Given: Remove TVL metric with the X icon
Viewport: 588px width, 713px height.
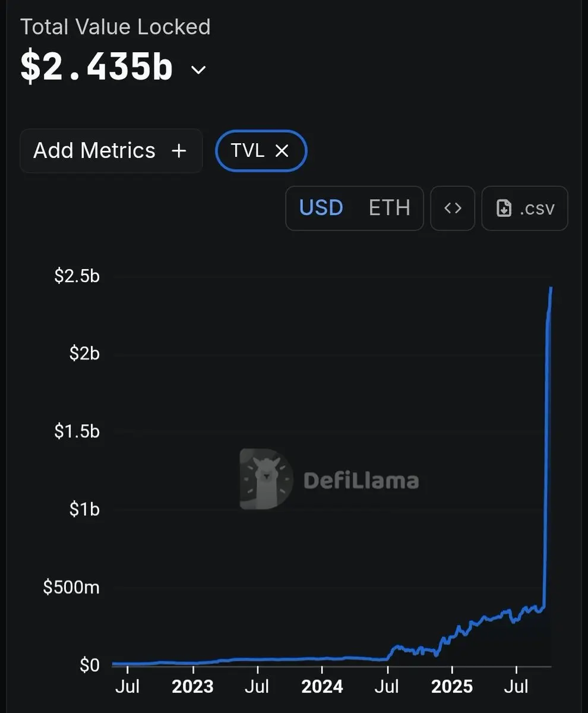Looking at the screenshot, I should click(282, 151).
